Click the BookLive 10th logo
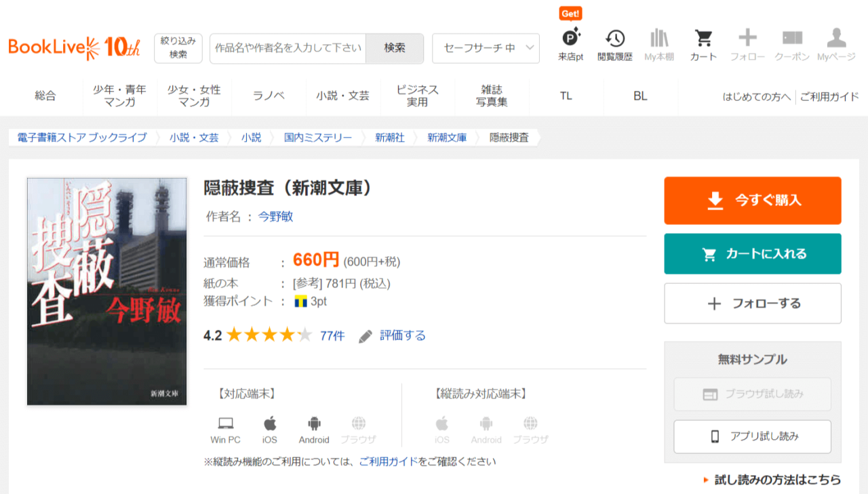 [74, 47]
